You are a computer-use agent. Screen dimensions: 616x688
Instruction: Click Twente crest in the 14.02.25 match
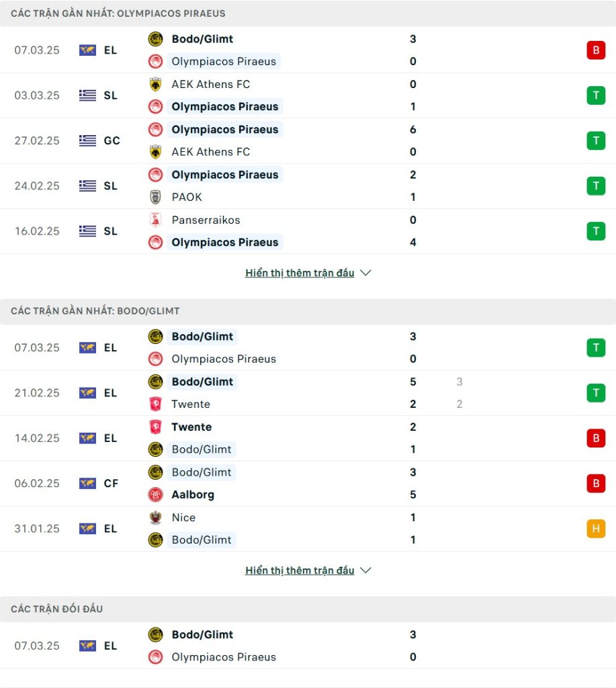point(155,427)
